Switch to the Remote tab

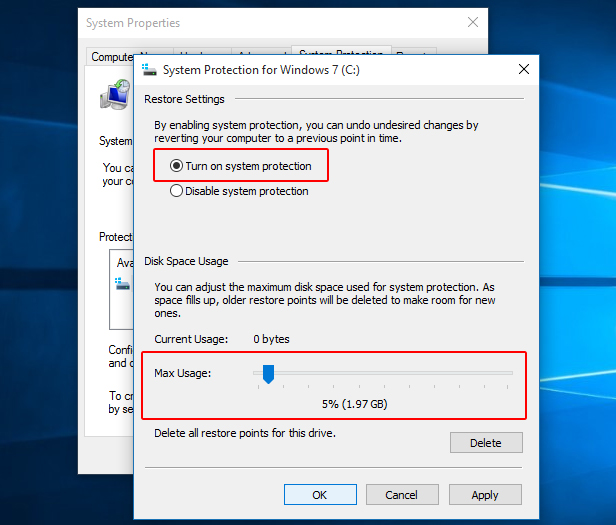(412, 57)
